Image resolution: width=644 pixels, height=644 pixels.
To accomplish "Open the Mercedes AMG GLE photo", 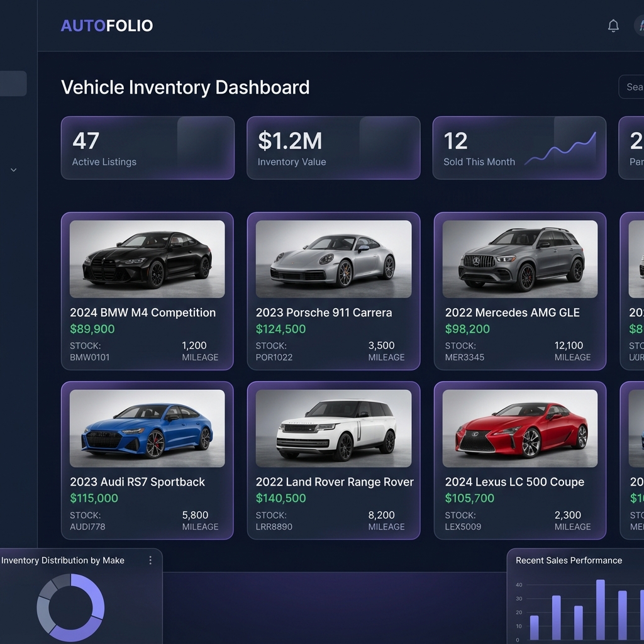I will 520,258.
